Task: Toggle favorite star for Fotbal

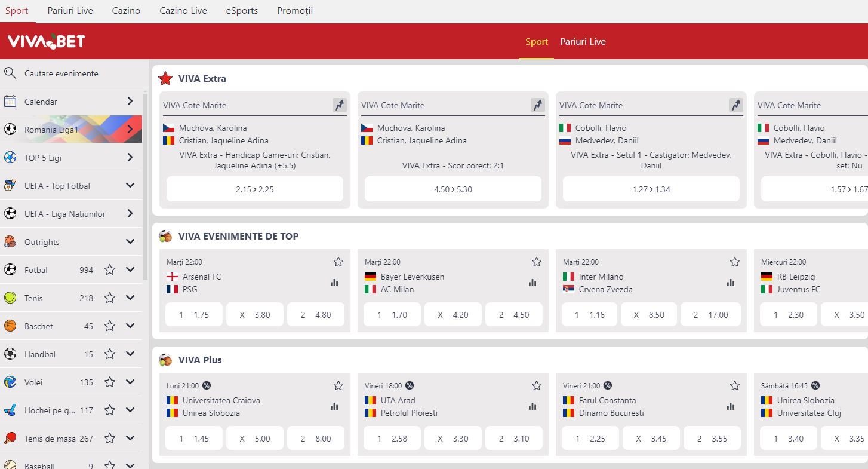Action: [x=110, y=270]
